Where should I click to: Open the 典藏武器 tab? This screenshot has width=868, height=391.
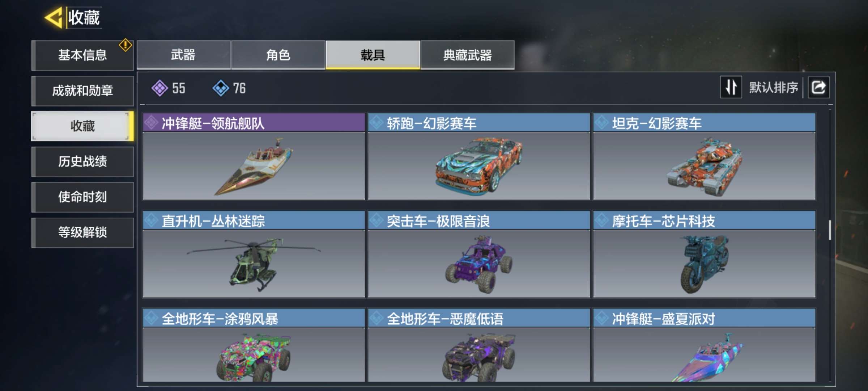click(467, 55)
